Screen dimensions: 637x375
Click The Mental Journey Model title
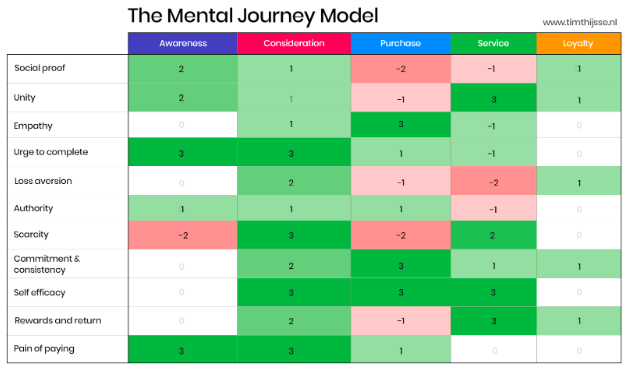(x=253, y=16)
